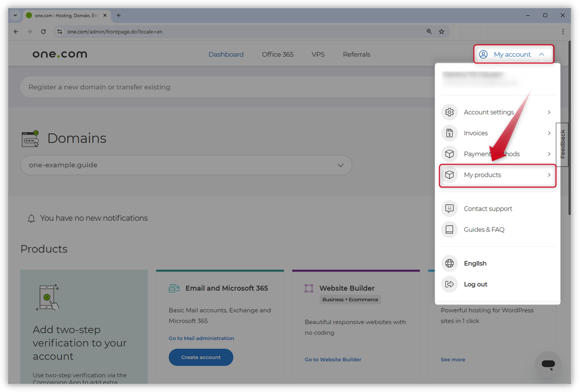579x392 pixels.
Task: Click the notification bell icon
Action: [x=31, y=218]
